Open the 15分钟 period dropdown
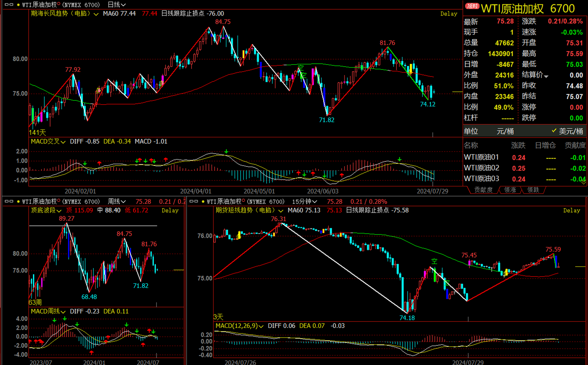Viewport: 588px width, 365px height. (x=305, y=201)
